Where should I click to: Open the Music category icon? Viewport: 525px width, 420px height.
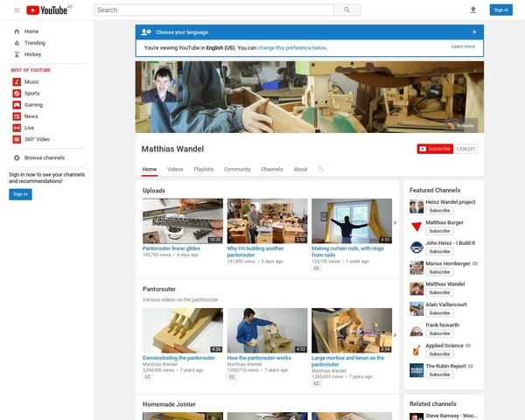(x=17, y=81)
